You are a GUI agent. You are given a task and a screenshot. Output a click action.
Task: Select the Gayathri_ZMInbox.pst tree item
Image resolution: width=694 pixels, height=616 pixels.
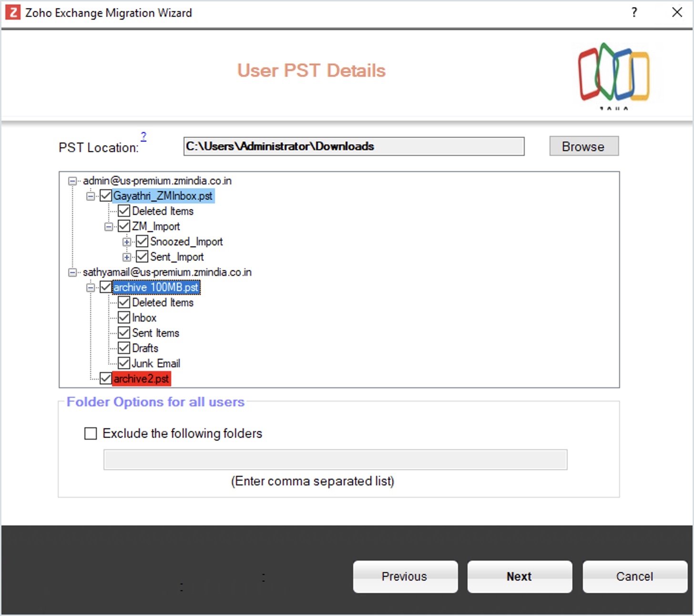click(163, 196)
